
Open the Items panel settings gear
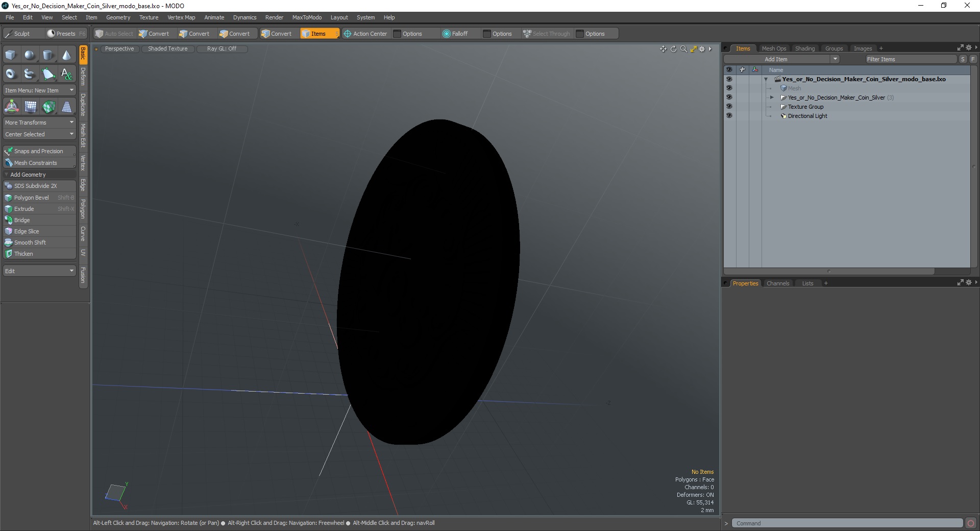[969, 47]
